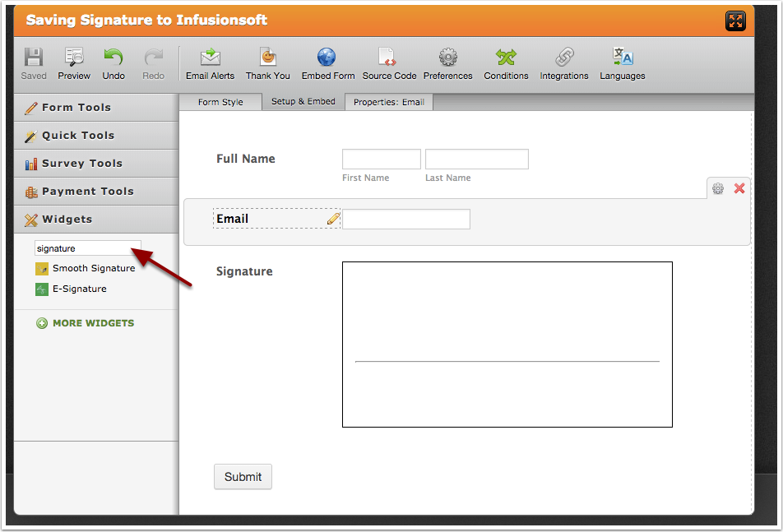The height and width of the screenshot is (532, 783).
Task: Click the First Name input box
Action: [x=382, y=160]
